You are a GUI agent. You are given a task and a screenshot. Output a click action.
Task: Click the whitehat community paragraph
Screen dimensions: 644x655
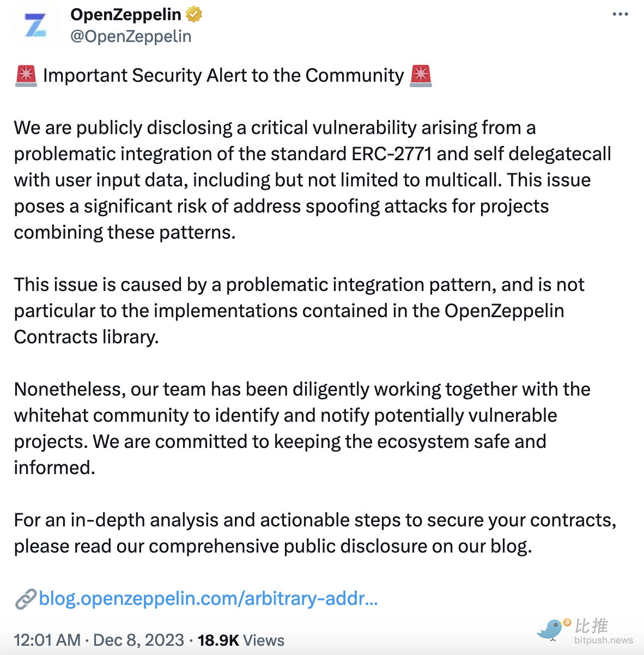point(302,428)
